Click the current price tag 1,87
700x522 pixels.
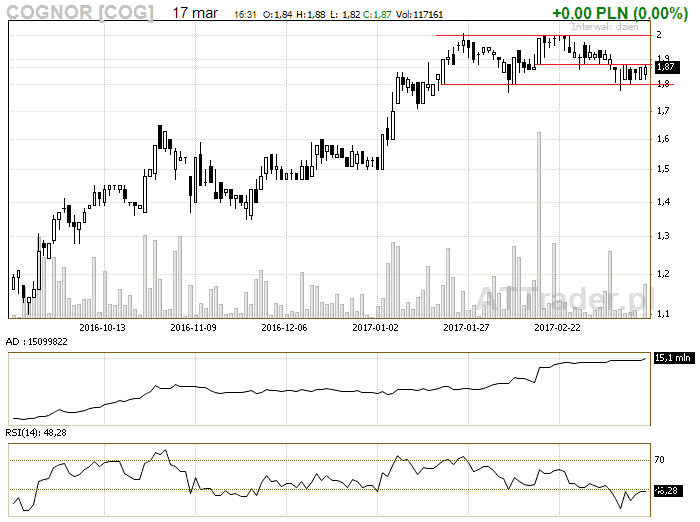pyautogui.click(x=662, y=66)
